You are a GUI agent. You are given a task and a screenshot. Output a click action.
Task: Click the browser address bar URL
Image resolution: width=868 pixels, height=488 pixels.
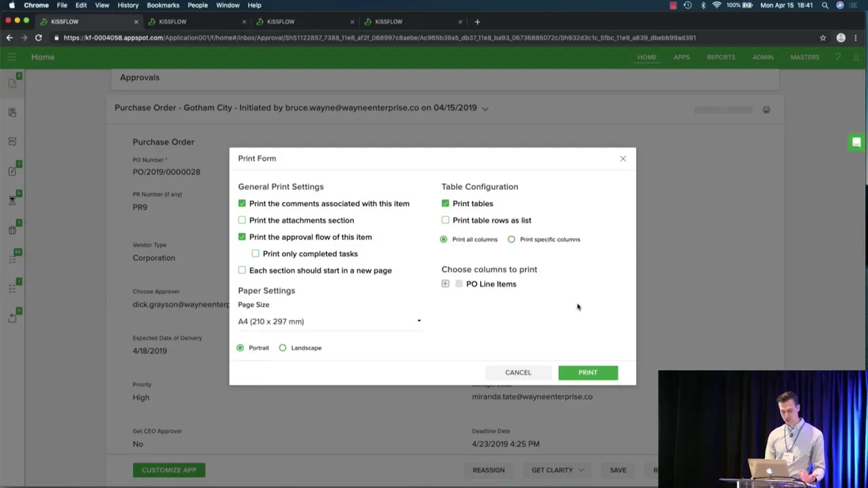380,38
